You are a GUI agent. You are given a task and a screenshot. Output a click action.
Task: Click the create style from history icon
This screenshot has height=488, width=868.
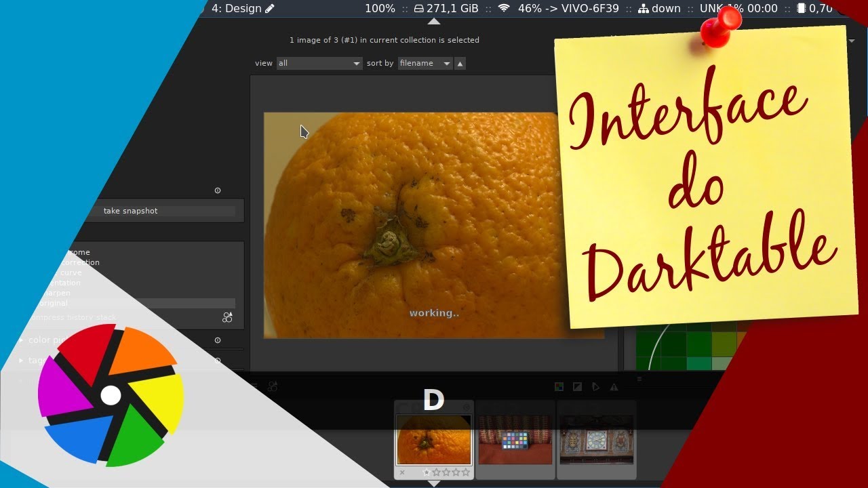point(227,317)
